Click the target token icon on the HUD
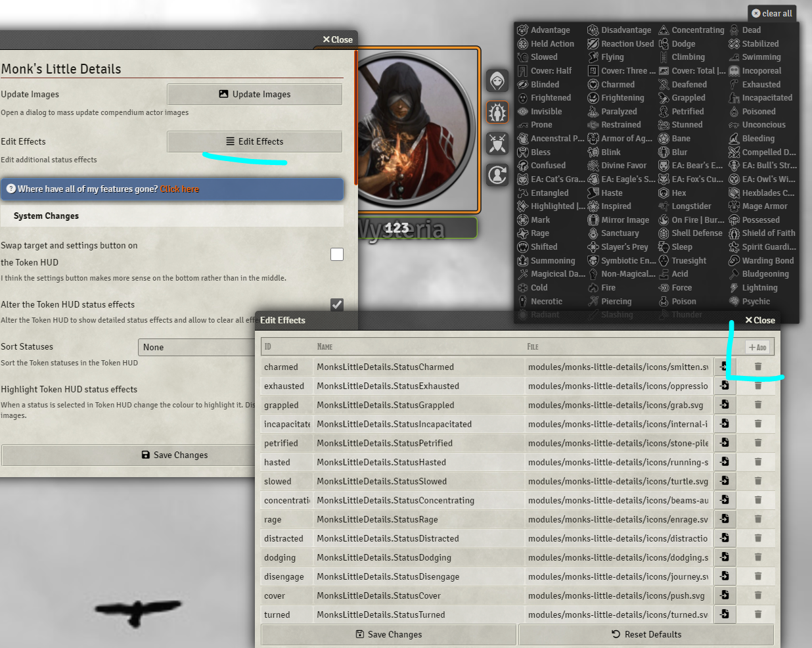Screen dimensions: 812x648 (x=497, y=175)
